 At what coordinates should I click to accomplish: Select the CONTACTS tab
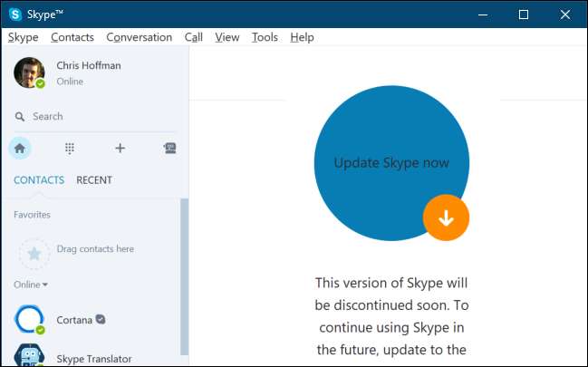tap(39, 180)
